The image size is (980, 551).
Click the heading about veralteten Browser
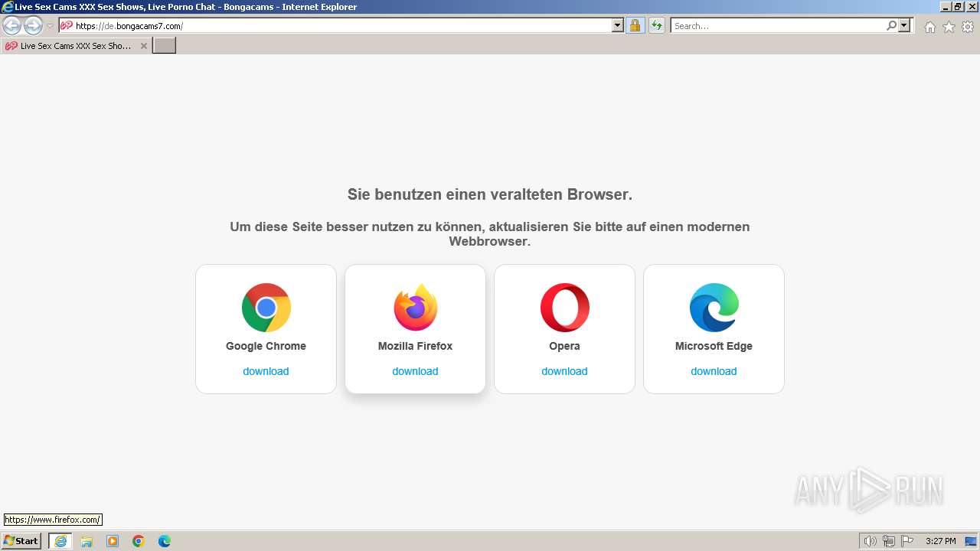490,194
